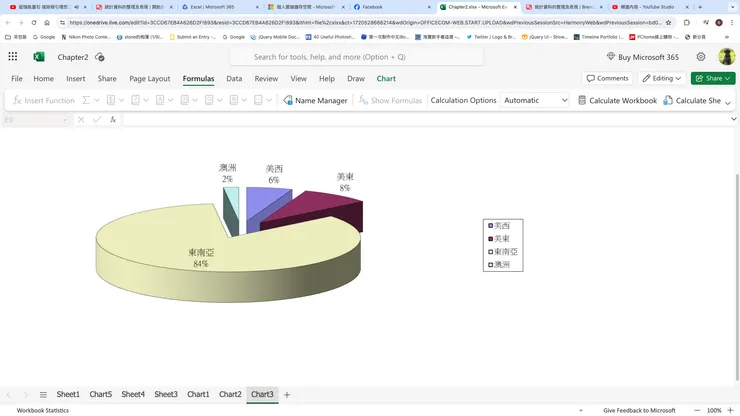Expand the formula bar chevron

pos(733,119)
